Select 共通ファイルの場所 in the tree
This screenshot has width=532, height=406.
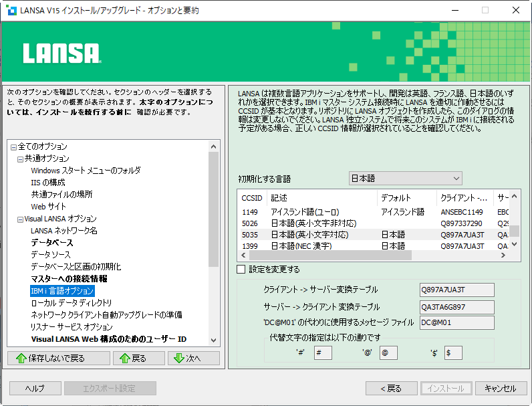pyautogui.click(x=61, y=195)
